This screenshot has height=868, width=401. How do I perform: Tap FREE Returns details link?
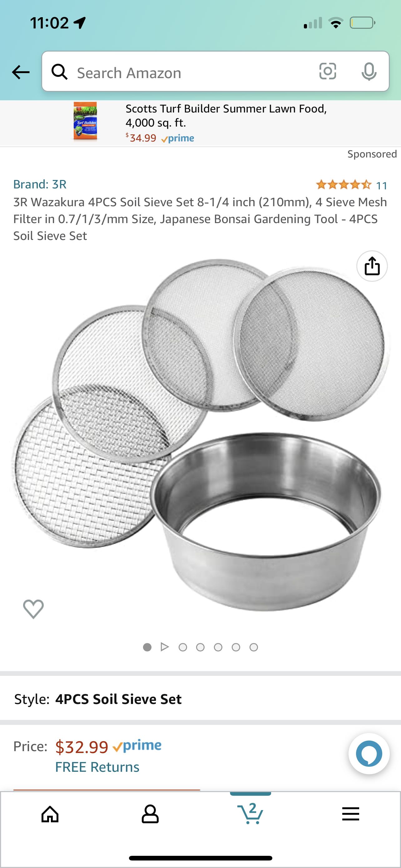coord(97,767)
